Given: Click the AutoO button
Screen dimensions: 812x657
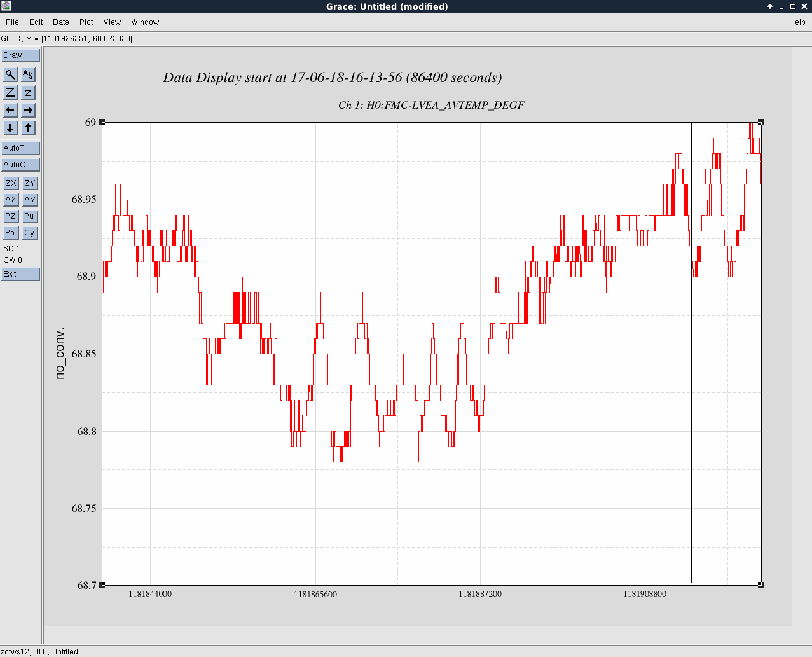Looking at the screenshot, I should (x=20, y=165).
